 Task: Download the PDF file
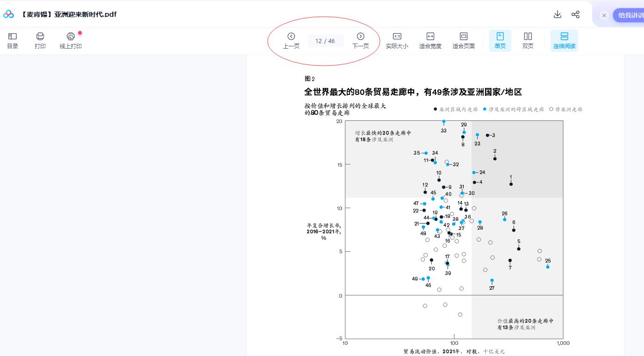click(x=558, y=14)
